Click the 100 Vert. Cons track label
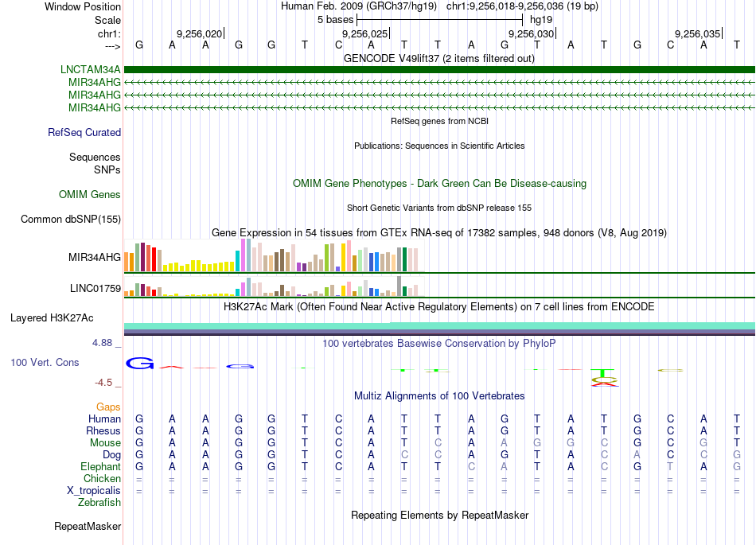756x545 pixels. [x=45, y=362]
